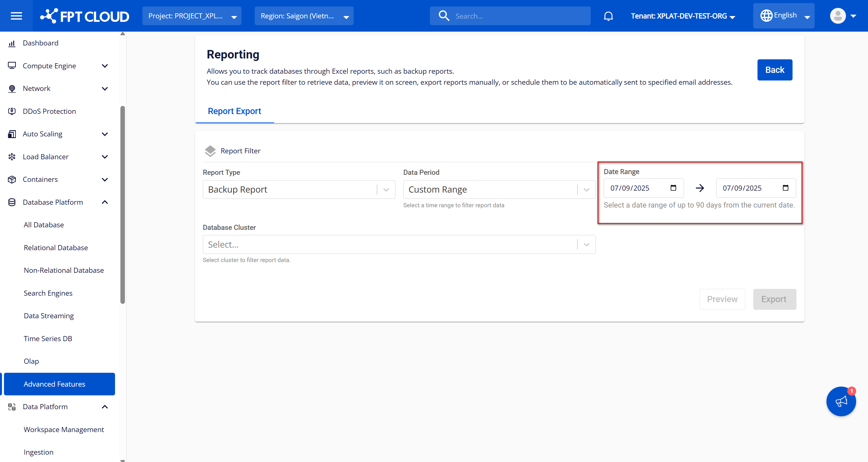Open the Dashboard from the sidebar
This screenshot has height=462, width=868.
tap(40, 43)
